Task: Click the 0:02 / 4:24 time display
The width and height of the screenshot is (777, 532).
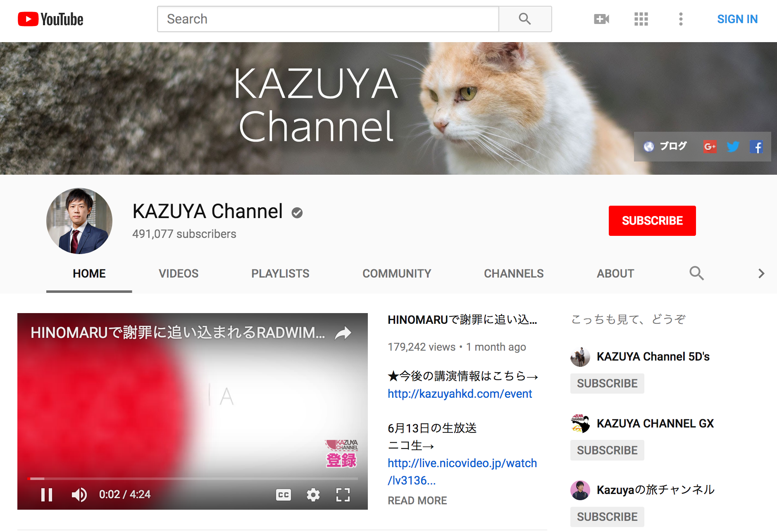Action: pos(125,494)
